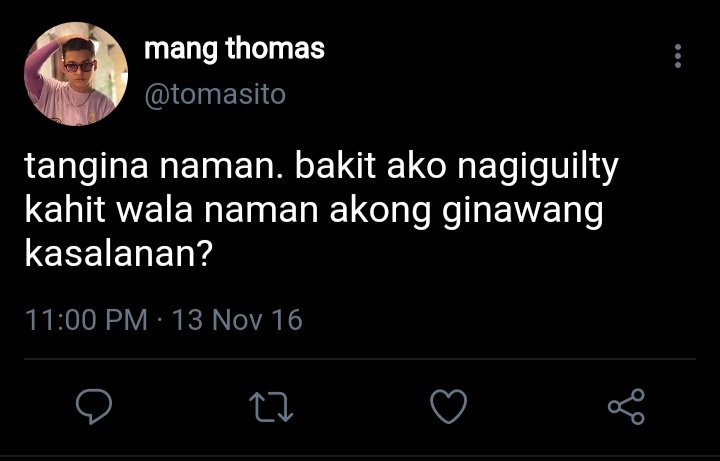Reply to the tweet with the speech bubble icon
This screenshot has width=720, height=461.
[x=94, y=406]
